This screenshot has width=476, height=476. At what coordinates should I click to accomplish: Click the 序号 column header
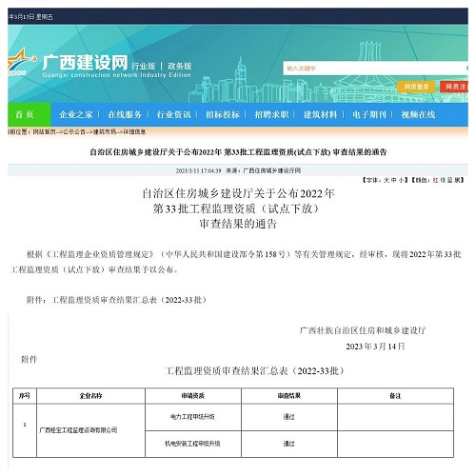(x=25, y=396)
